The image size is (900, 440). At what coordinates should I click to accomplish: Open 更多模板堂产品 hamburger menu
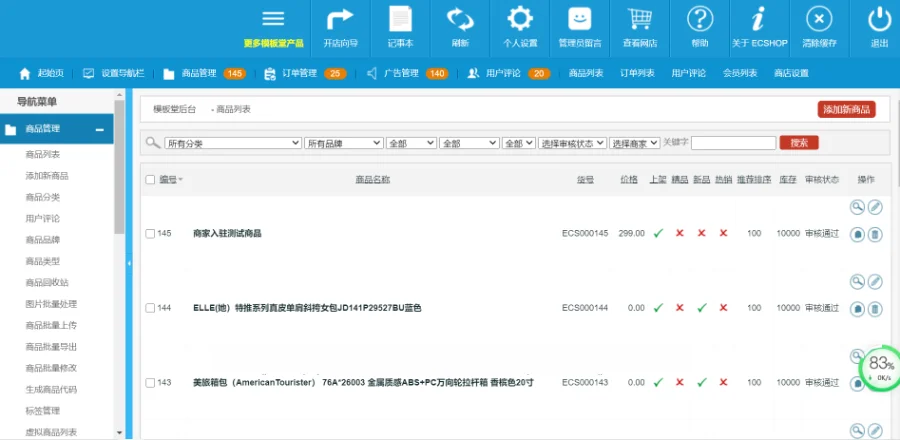[273, 20]
